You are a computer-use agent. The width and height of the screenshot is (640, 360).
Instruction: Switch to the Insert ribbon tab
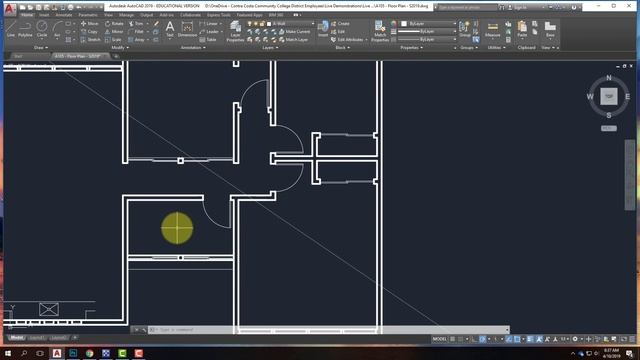(x=44, y=15)
